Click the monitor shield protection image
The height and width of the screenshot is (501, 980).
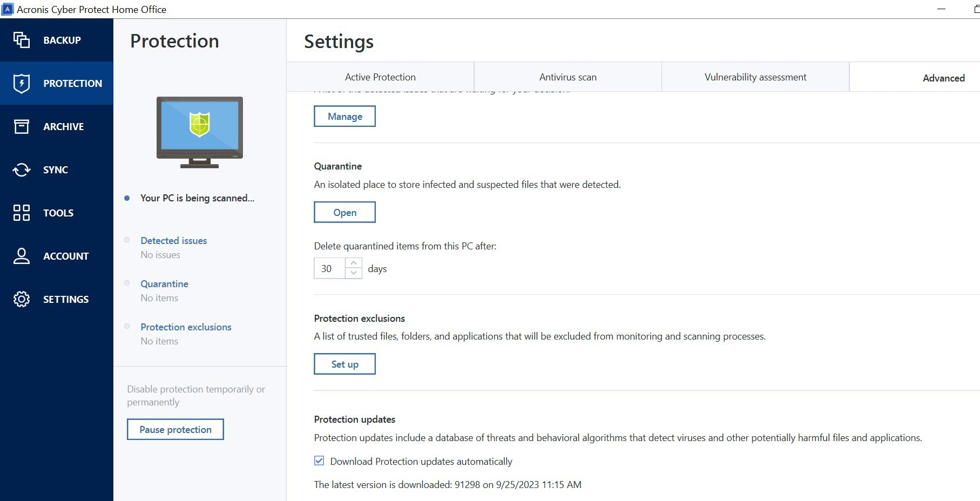200,132
